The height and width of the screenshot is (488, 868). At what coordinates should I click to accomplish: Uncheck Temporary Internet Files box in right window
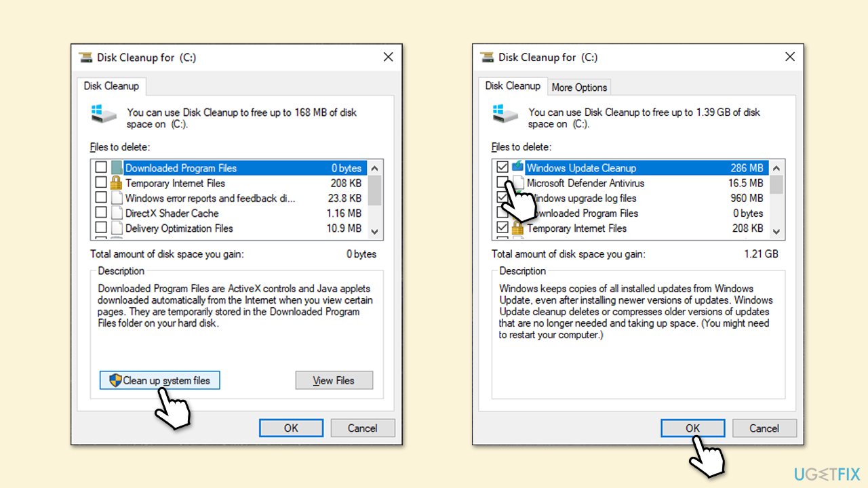[502, 228]
